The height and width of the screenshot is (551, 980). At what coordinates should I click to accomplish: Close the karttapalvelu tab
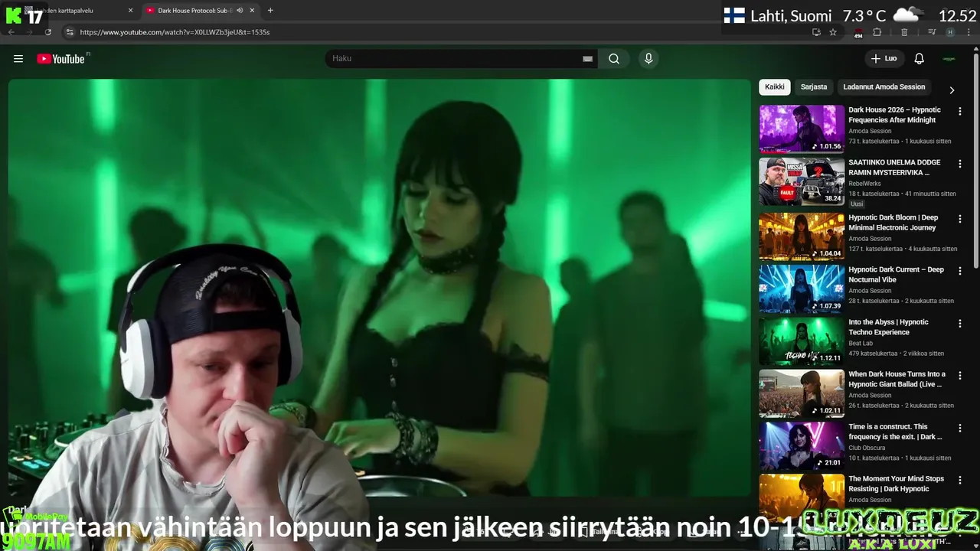coord(130,11)
